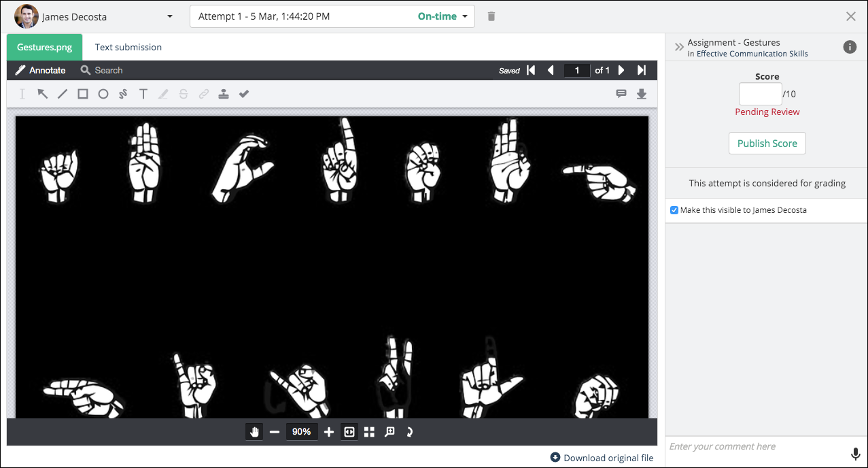Image resolution: width=868 pixels, height=468 pixels.
Task: Open assignment info icon
Action: point(850,47)
